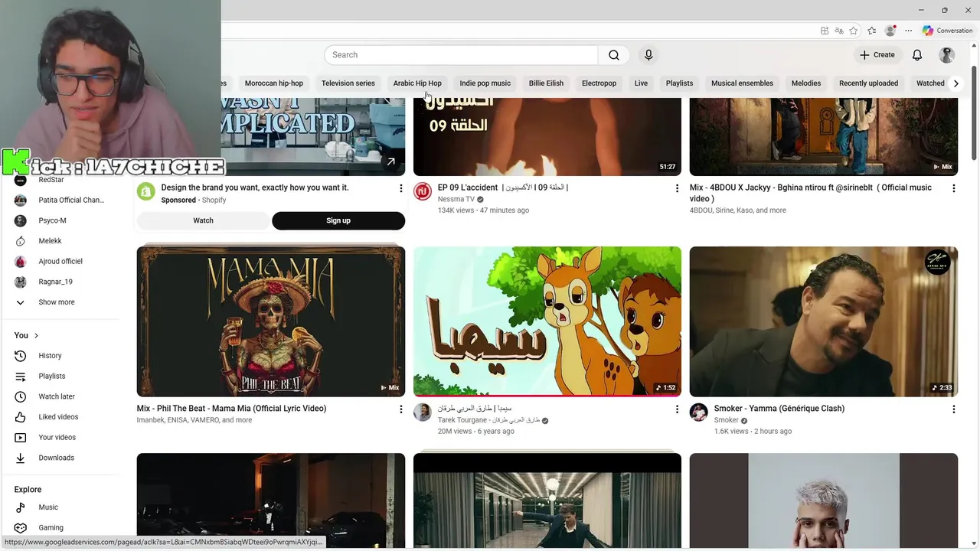Screen dimensions: 980x551
Task: Open options for 4BDOU X Jackyy mix
Action: click(953, 188)
